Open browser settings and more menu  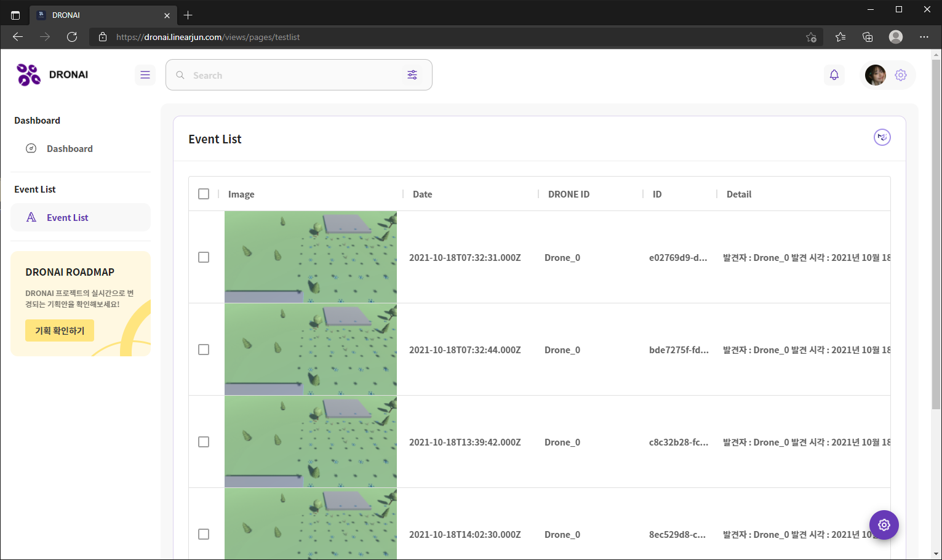pyautogui.click(x=924, y=37)
